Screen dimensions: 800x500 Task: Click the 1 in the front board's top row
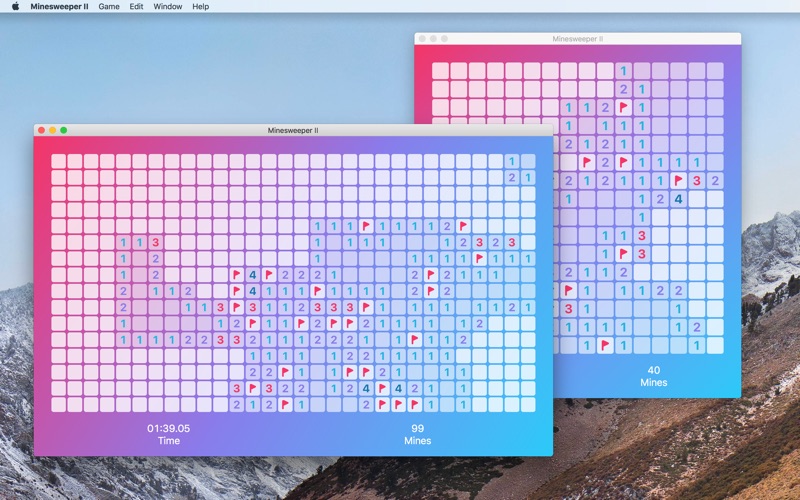(x=512, y=161)
